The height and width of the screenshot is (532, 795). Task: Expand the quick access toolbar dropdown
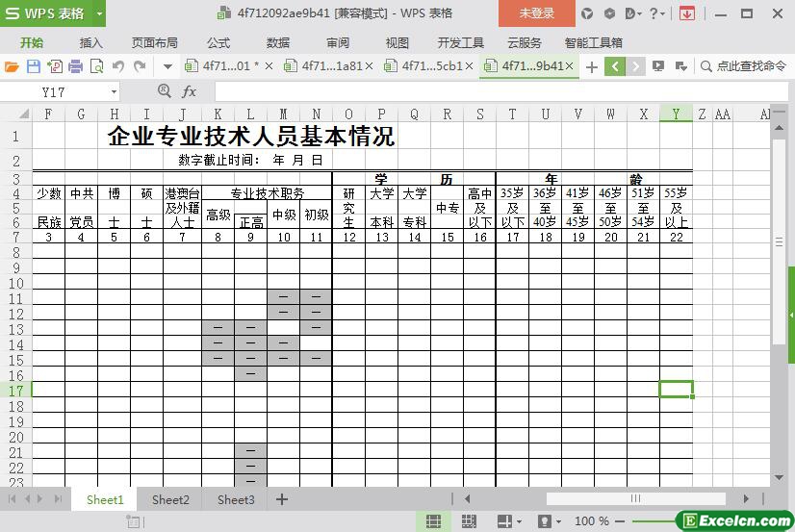[167, 66]
